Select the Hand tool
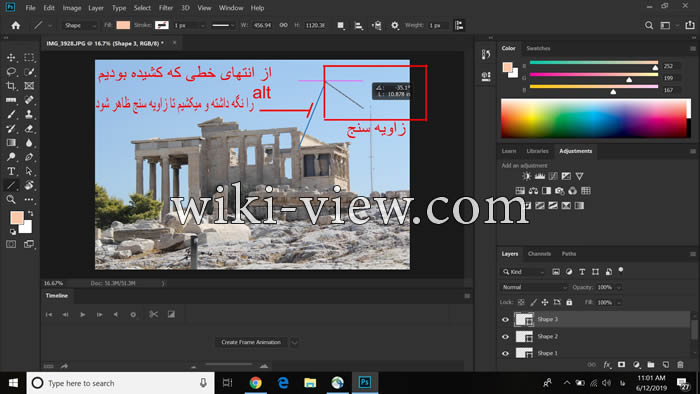700x394 pixels. pyautogui.click(x=29, y=185)
